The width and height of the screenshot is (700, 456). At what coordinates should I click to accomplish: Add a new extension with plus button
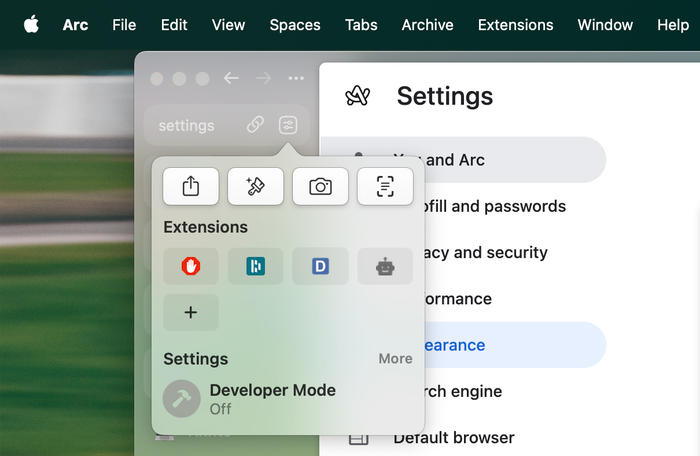[x=191, y=312]
